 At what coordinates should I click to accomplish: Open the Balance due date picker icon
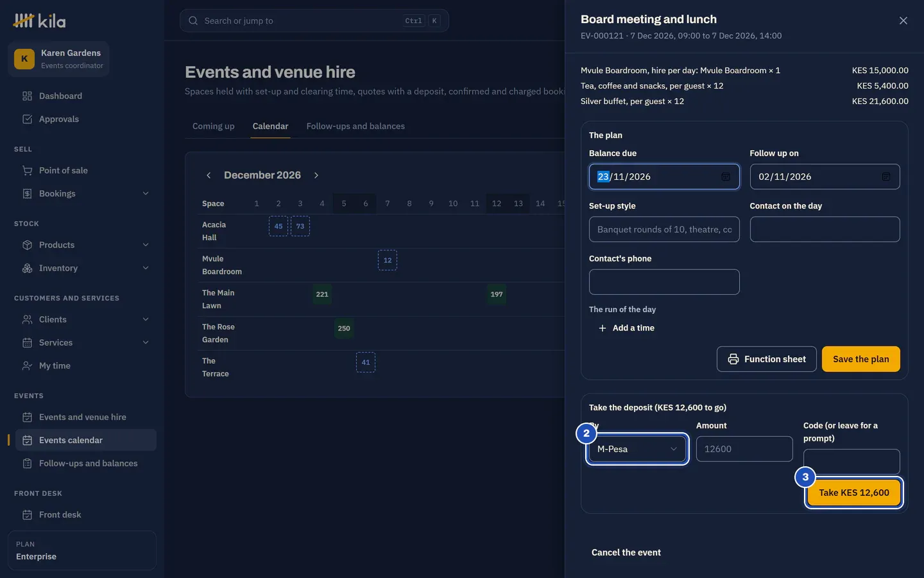coord(726,177)
